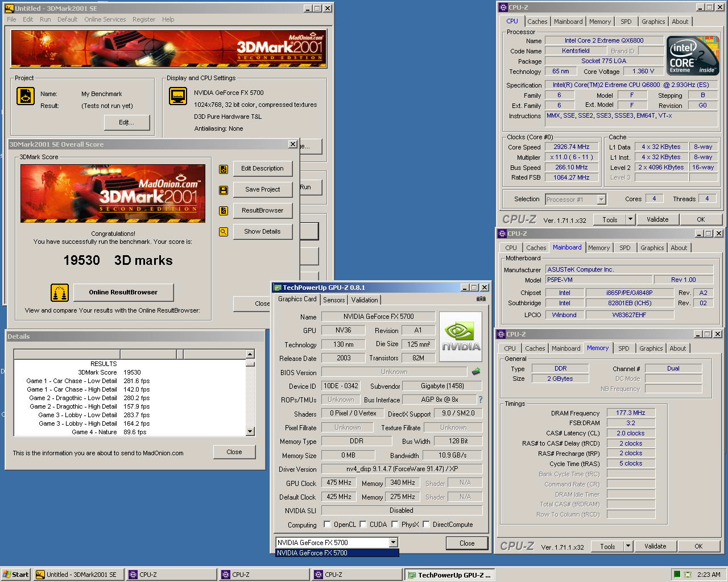Viewport: 728px width, 582px height.
Task: Enable the CUDA checkbox
Action: click(x=363, y=525)
